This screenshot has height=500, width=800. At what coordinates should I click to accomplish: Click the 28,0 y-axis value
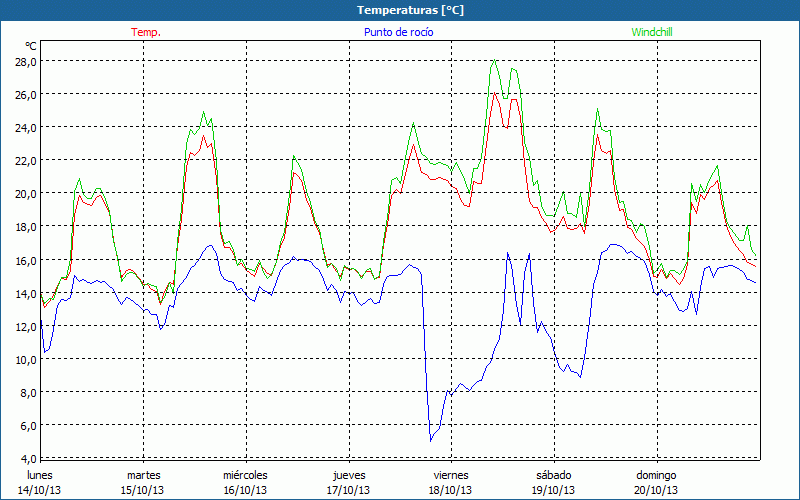tap(26, 61)
